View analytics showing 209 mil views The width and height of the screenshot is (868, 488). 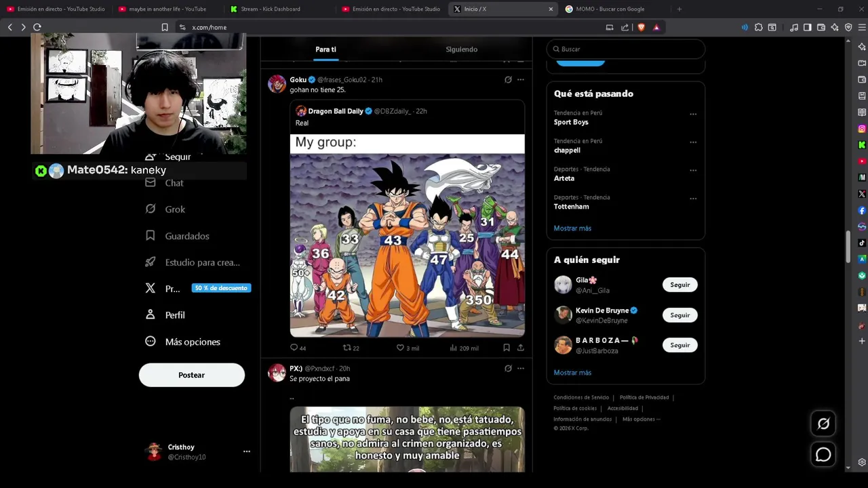[x=464, y=348]
